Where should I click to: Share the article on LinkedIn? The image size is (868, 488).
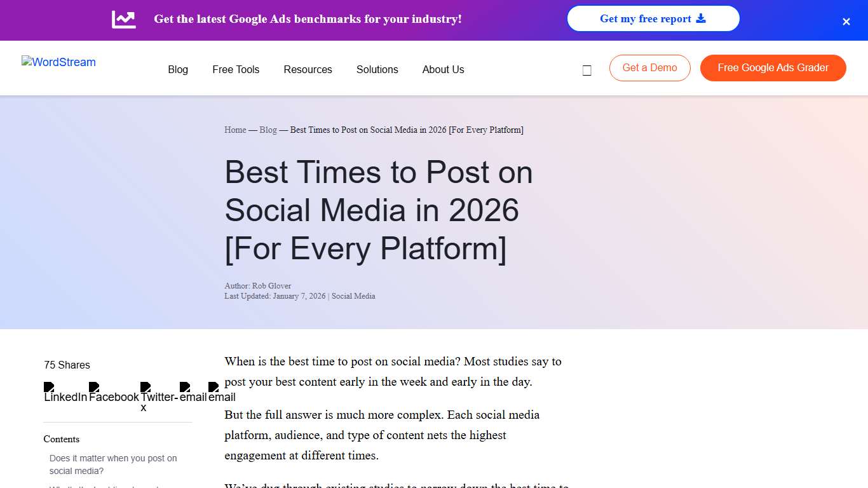pyautogui.click(x=49, y=387)
